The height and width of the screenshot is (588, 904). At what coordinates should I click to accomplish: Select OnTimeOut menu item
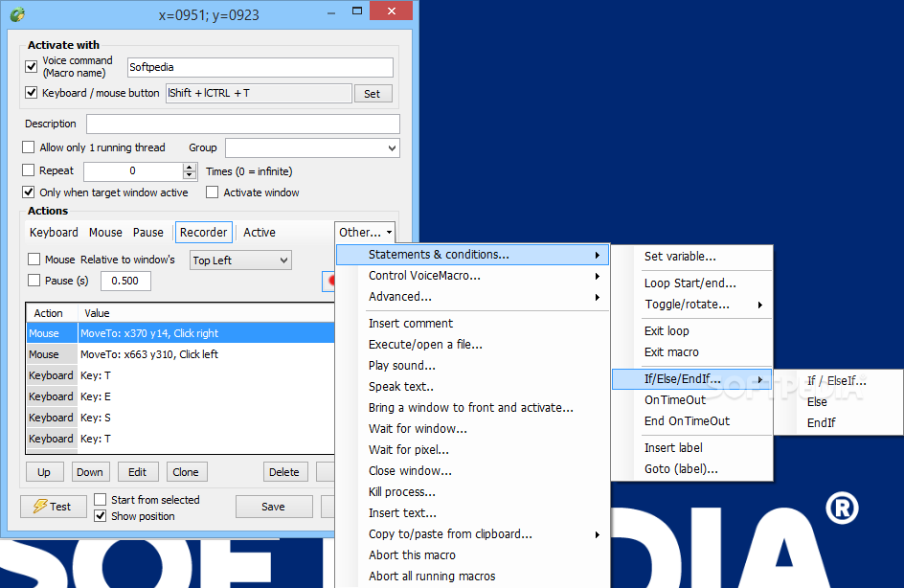(x=691, y=400)
